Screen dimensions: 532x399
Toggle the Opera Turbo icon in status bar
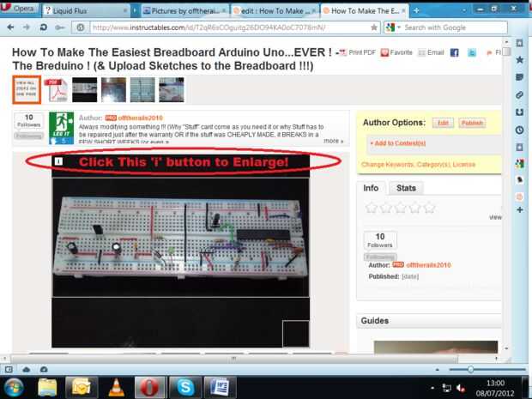click(x=44, y=369)
